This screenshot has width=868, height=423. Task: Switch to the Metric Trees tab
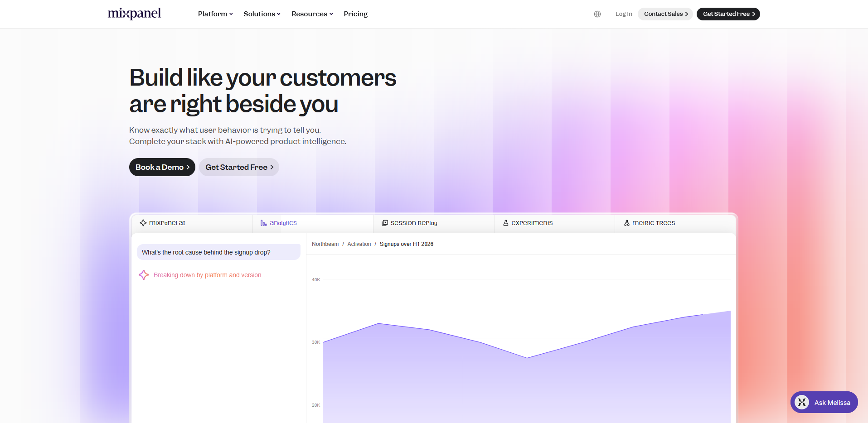tap(675, 223)
